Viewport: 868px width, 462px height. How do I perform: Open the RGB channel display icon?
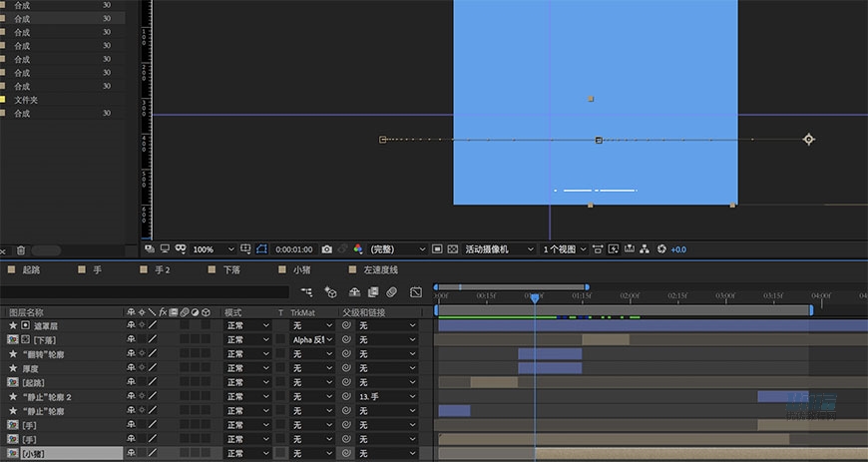coord(358,249)
